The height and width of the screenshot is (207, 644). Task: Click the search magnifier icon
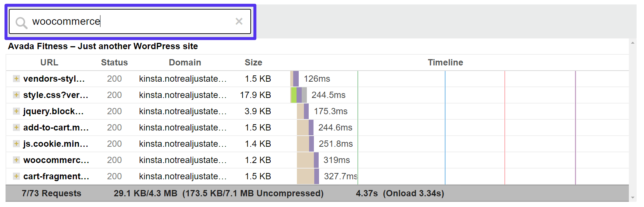pyautogui.click(x=21, y=23)
